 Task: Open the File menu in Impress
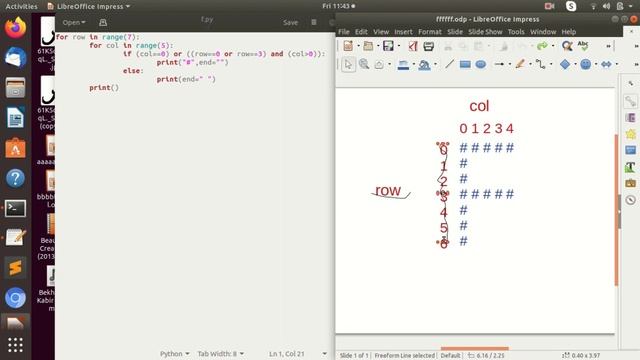point(344,32)
